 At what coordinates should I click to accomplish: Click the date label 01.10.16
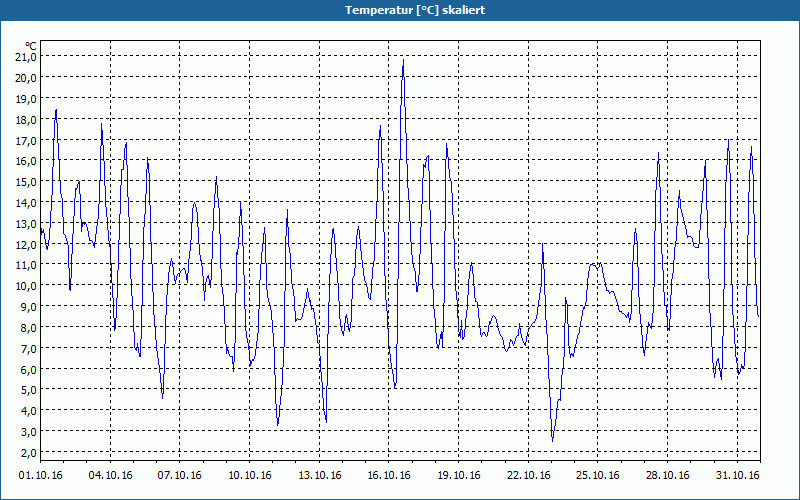point(41,476)
